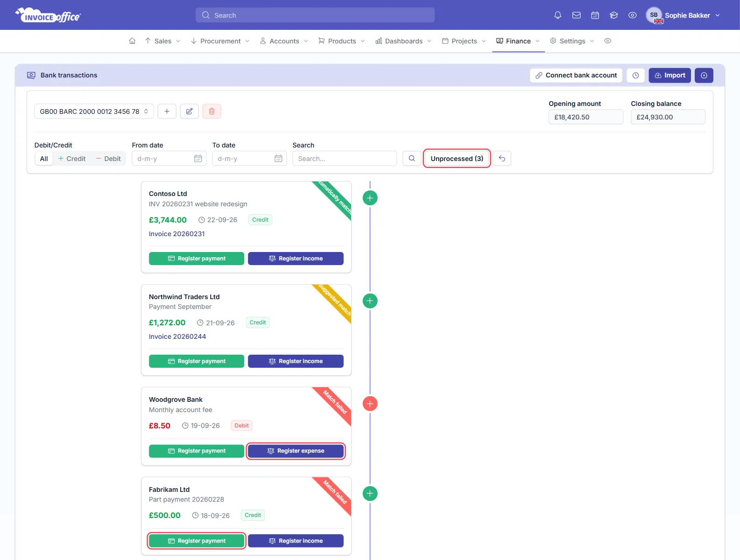The height and width of the screenshot is (560, 740).
Task: Open the Finance menu
Action: coord(518,41)
